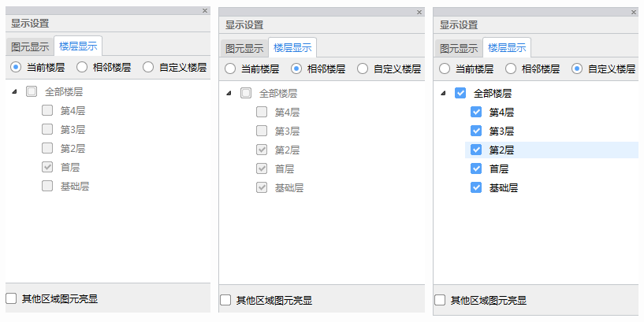Select 首层 label text in right panel
Image resolution: width=644 pixels, height=322 pixels.
click(499, 168)
